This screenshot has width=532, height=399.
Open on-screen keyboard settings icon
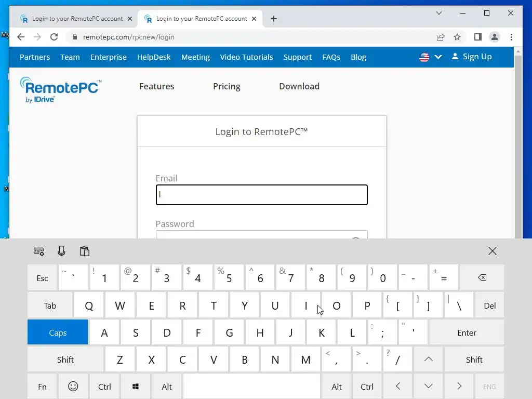(38, 251)
